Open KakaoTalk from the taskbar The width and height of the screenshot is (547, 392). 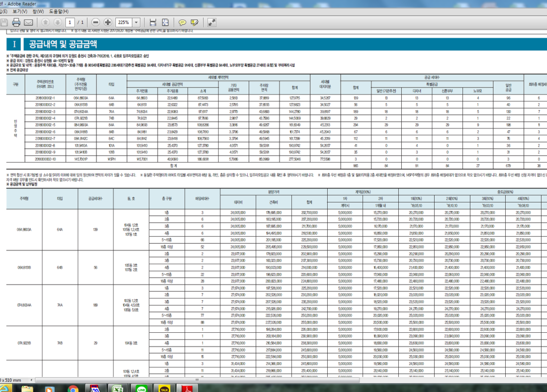tap(164, 388)
